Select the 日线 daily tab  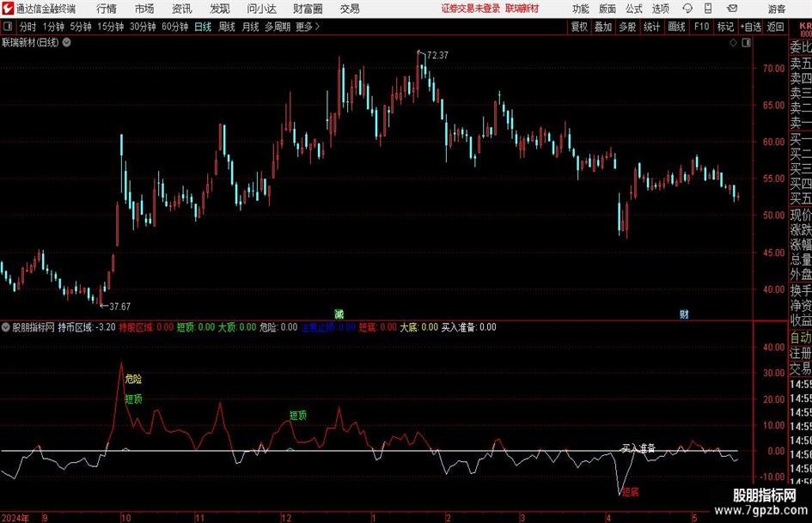tap(203, 27)
